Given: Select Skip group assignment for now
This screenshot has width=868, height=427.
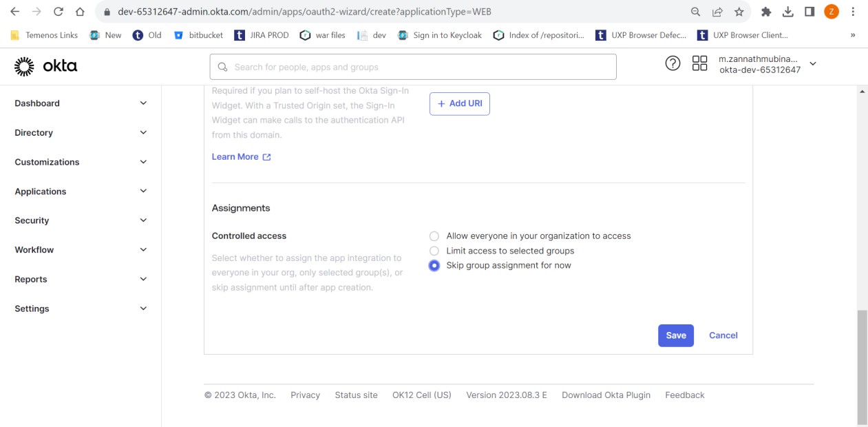Looking at the screenshot, I should pos(434,266).
